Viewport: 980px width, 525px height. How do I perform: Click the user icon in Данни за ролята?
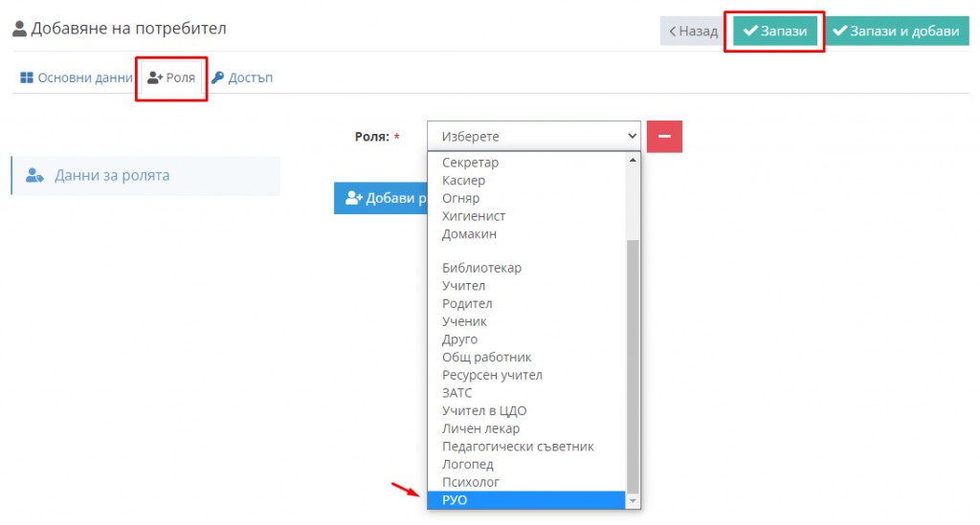pos(34,175)
